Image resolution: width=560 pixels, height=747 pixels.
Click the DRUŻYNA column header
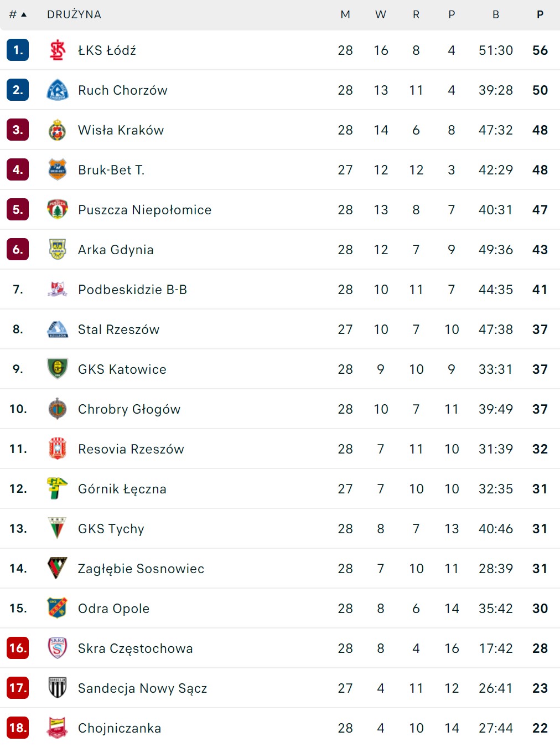(74, 14)
